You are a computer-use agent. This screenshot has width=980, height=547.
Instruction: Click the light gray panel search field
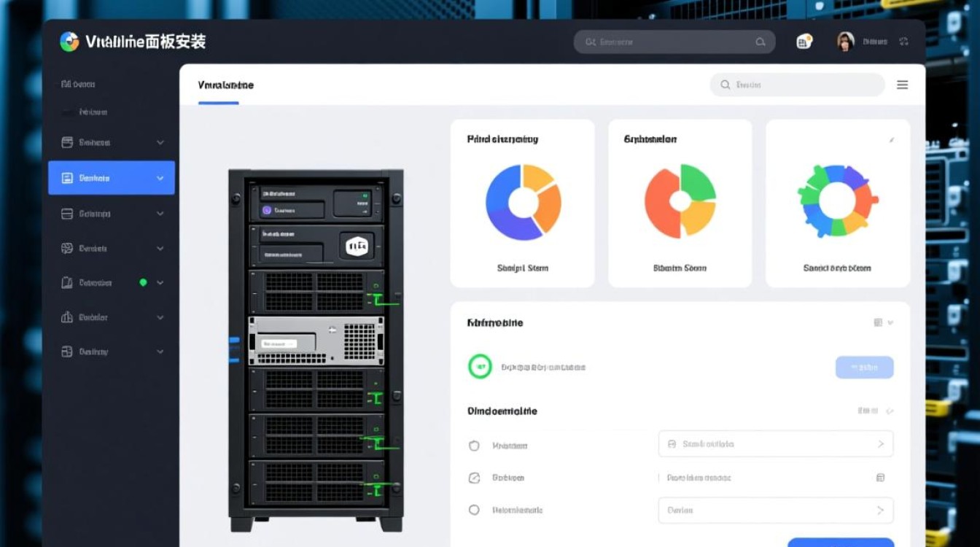coord(797,85)
